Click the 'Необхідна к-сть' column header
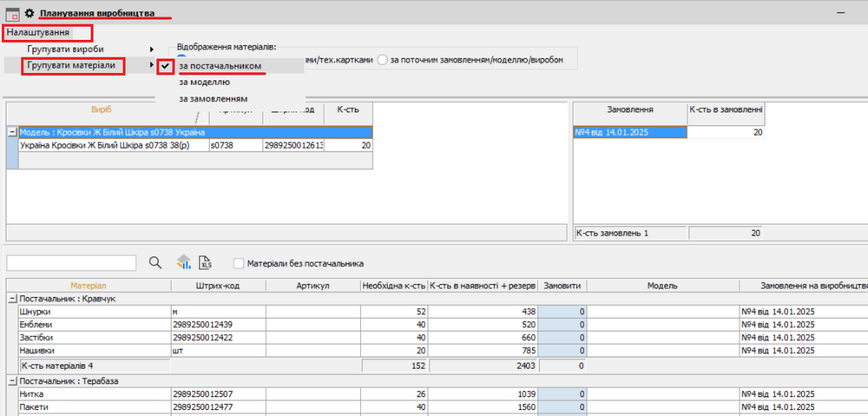Image resolution: width=868 pixels, height=416 pixels. [392, 285]
